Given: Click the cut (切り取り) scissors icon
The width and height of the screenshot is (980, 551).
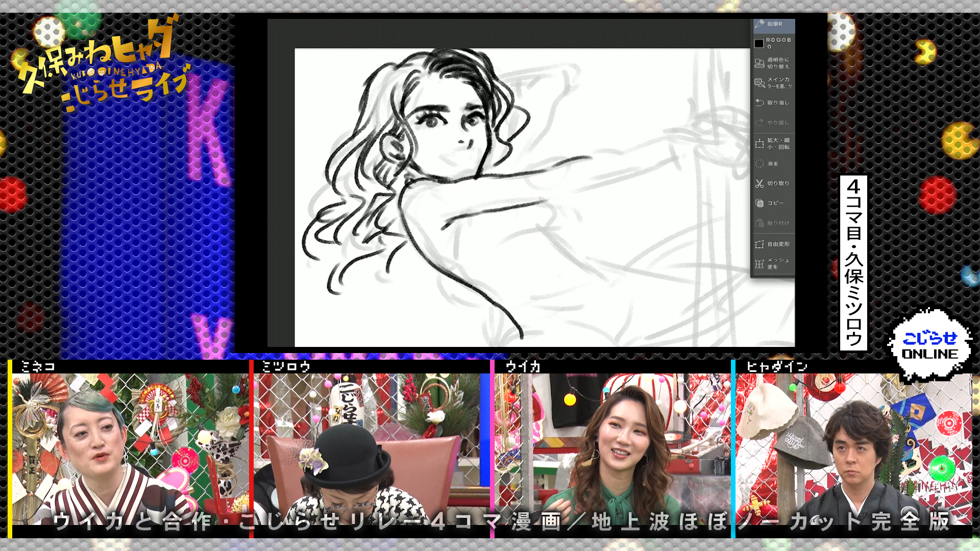Looking at the screenshot, I should click(759, 183).
